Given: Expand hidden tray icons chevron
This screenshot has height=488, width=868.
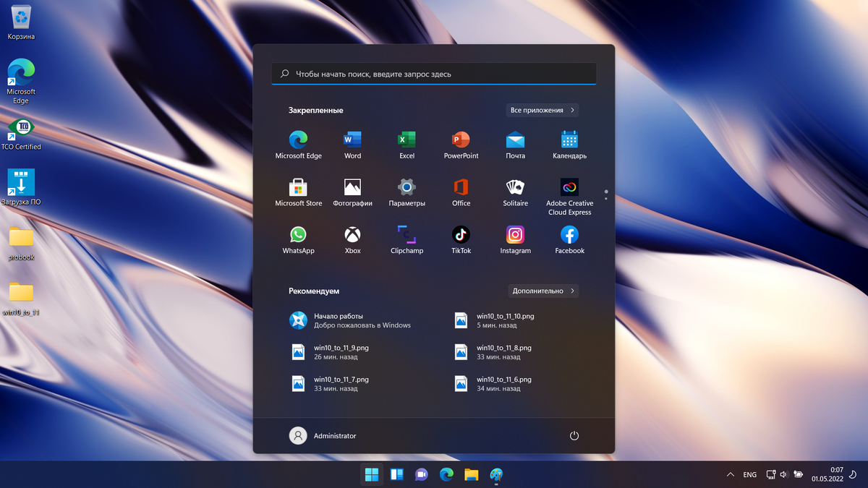Looking at the screenshot, I should pyautogui.click(x=730, y=474).
